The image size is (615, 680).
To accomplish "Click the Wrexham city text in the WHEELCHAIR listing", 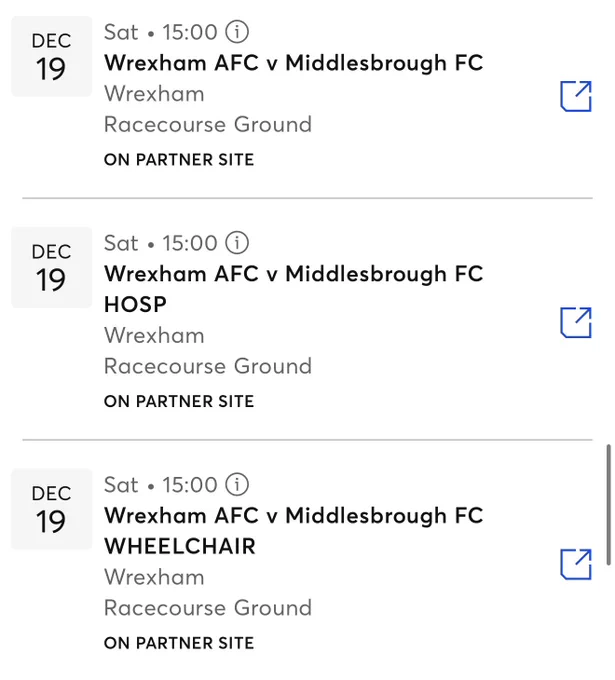I will coord(154,577).
